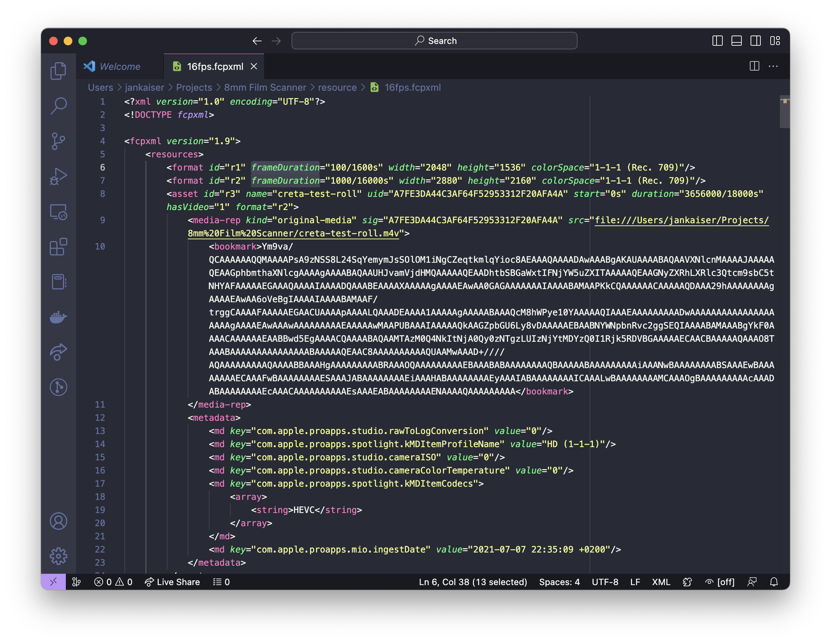Viewport: 831px width, 644px height.
Task: Go forward using the right arrow
Action: [x=276, y=41]
